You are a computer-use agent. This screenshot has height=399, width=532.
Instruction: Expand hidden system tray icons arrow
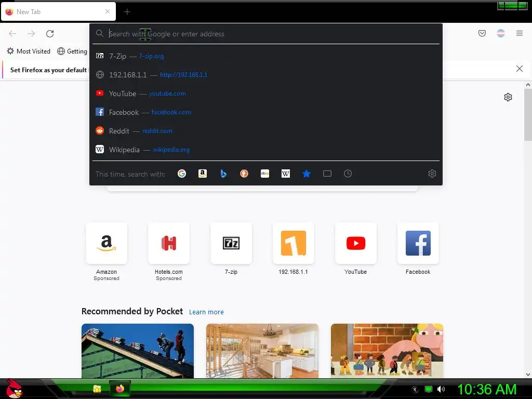[415, 390]
